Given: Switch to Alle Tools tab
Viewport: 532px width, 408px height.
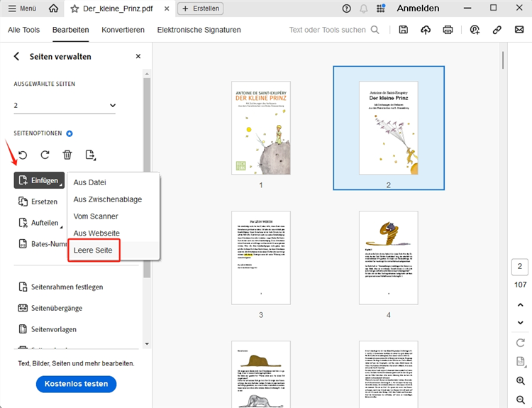Looking at the screenshot, I should click(x=23, y=30).
